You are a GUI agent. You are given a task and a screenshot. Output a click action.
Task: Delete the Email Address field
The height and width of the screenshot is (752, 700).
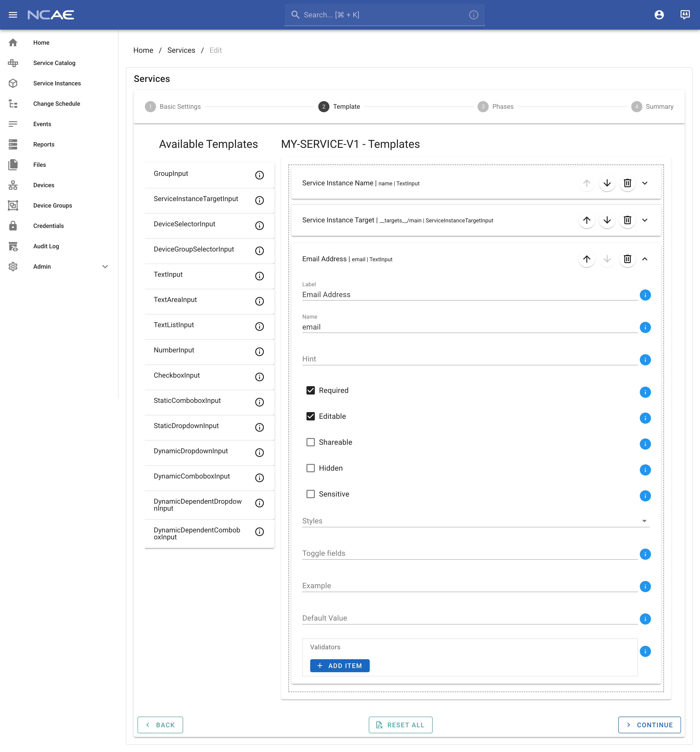(627, 259)
